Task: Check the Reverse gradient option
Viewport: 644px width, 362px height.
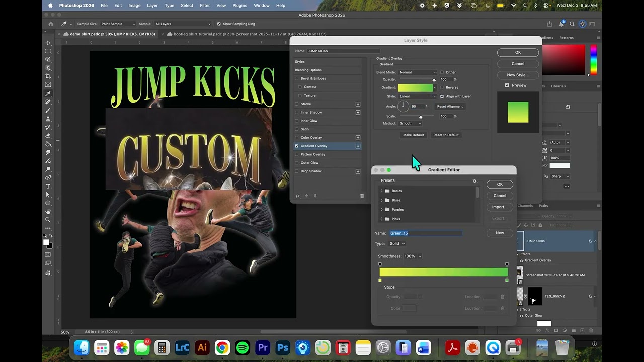Action: tap(442, 87)
